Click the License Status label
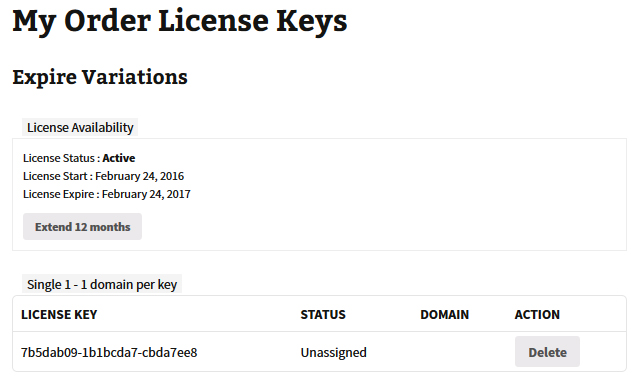638x386 pixels. [59, 158]
